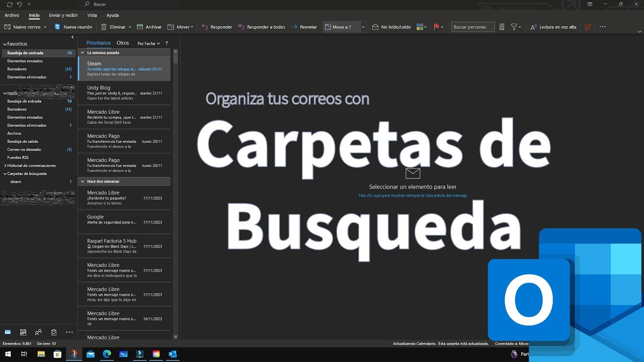Viewport: 644px width, 362px height.
Task: Click 'Haz clic aquí para mostrar siempre' link
Action: (413, 196)
